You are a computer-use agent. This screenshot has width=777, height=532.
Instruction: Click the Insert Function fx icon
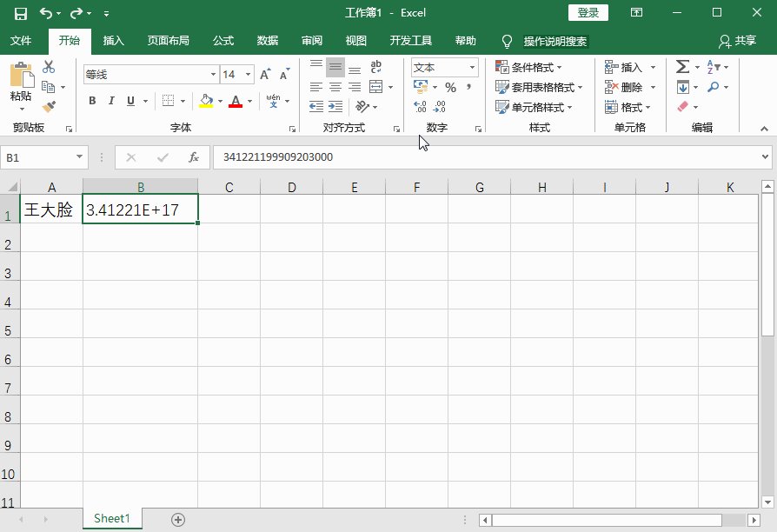(194, 157)
